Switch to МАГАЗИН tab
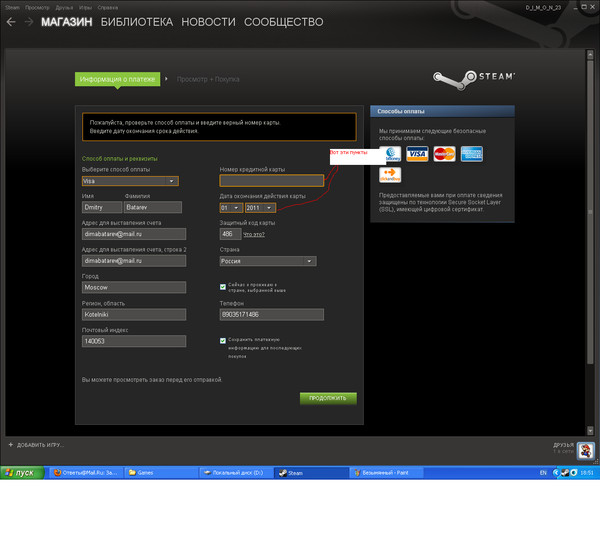This screenshot has height=534, width=600. (67, 22)
